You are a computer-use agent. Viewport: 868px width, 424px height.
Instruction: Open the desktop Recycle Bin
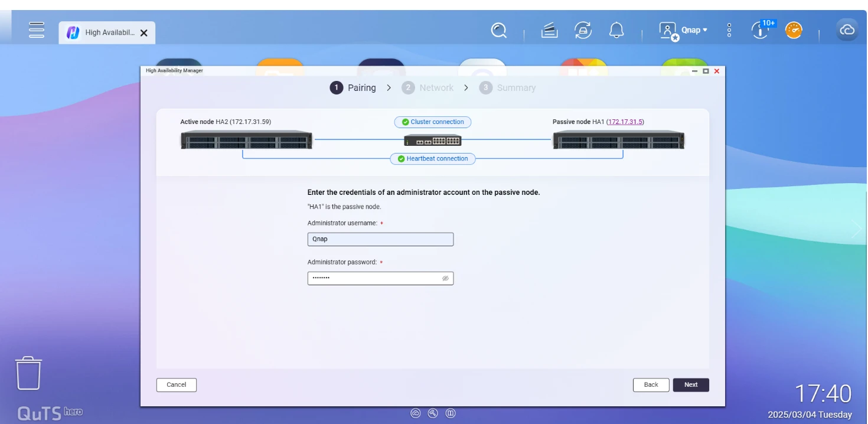click(x=28, y=373)
